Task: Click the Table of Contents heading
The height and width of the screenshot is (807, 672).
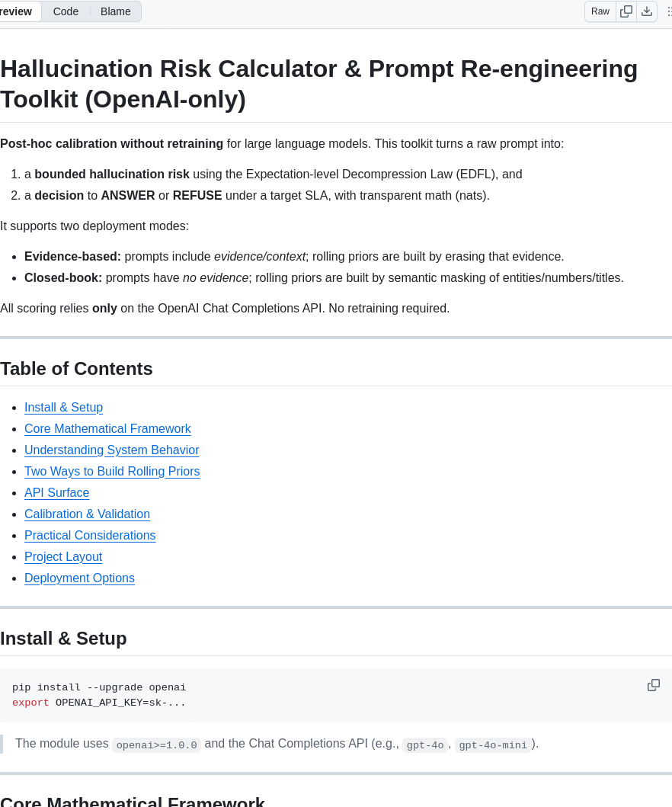Action: [76, 369]
